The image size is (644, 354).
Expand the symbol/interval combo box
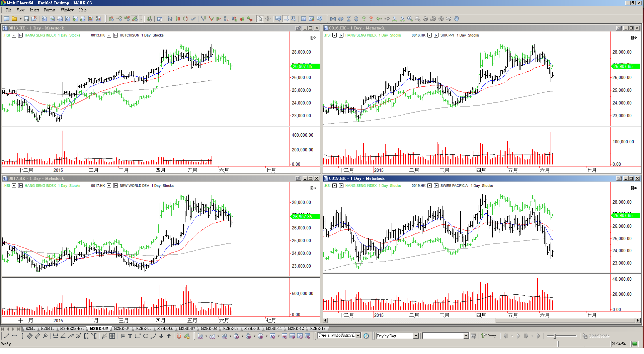pyautogui.click(x=358, y=336)
